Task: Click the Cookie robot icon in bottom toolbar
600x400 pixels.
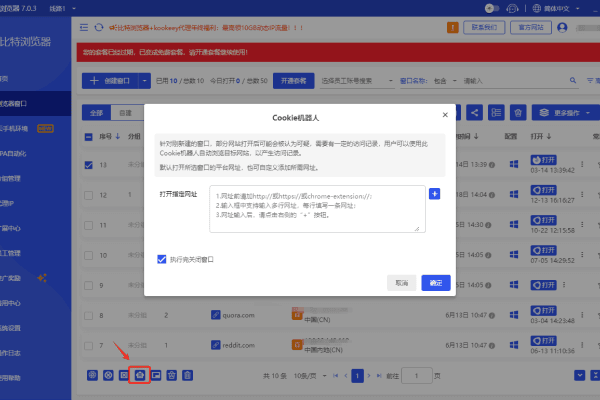Action: (140, 375)
